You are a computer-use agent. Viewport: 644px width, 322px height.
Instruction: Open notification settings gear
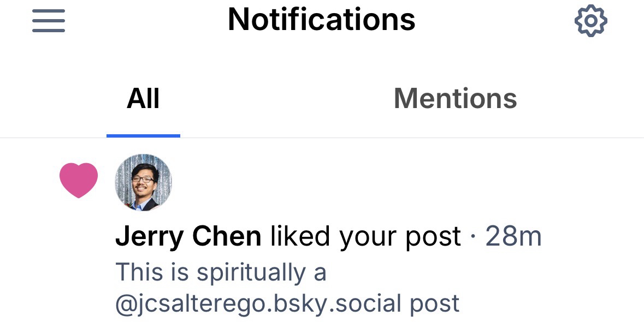(590, 21)
